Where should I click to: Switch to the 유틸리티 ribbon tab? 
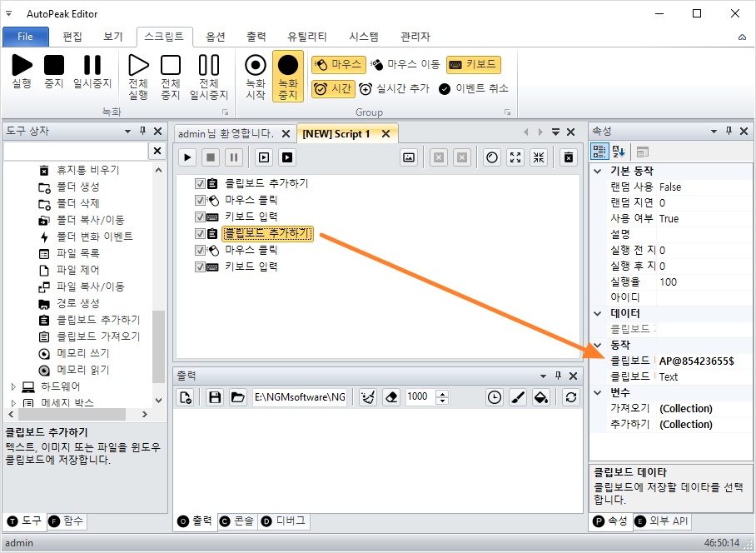pos(307,37)
